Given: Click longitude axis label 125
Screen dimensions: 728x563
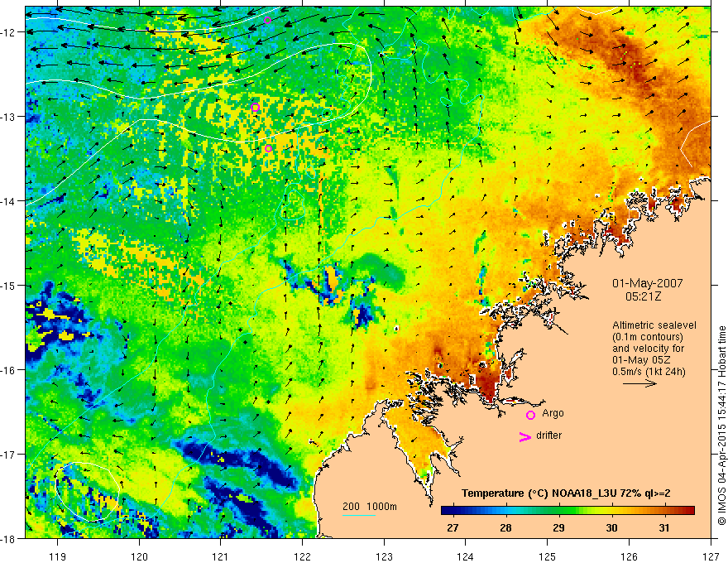Looking at the screenshot, I should tap(548, 556).
